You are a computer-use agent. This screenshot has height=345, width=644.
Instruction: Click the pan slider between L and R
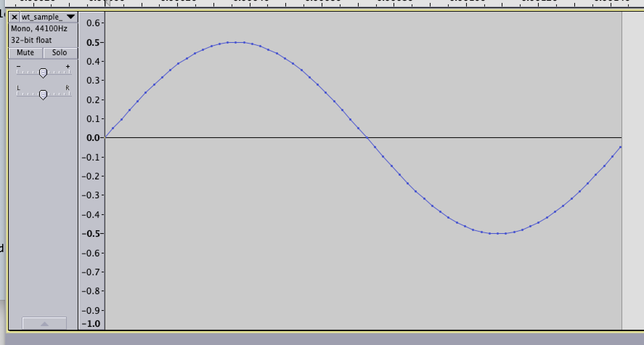click(43, 95)
